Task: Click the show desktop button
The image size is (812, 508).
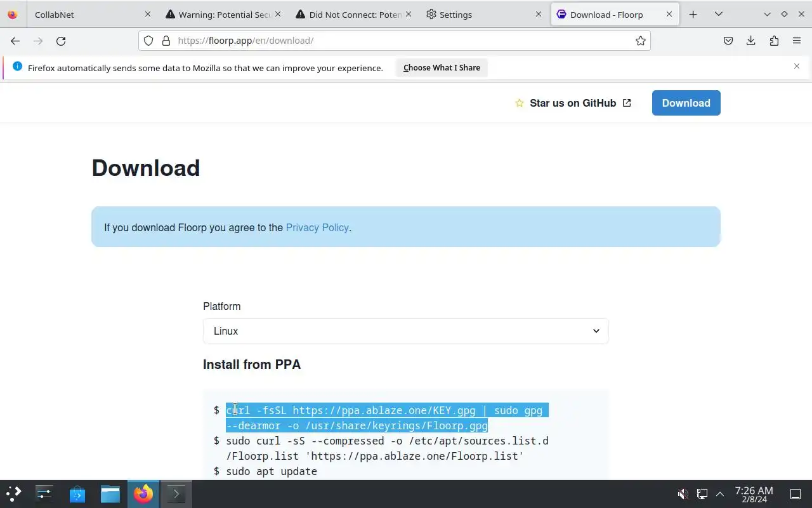Action: point(796,494)
